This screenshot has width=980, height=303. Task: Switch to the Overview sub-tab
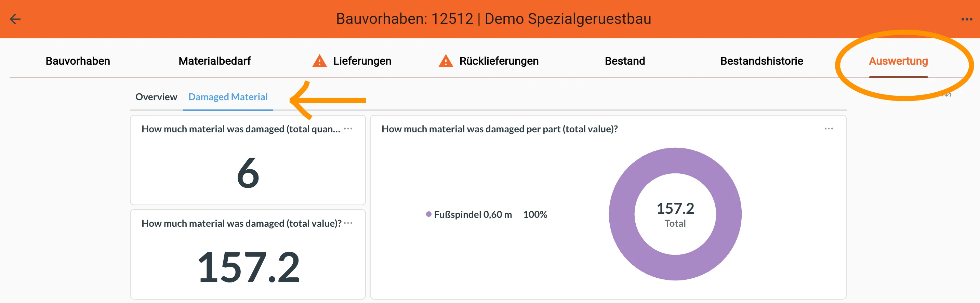156,97
